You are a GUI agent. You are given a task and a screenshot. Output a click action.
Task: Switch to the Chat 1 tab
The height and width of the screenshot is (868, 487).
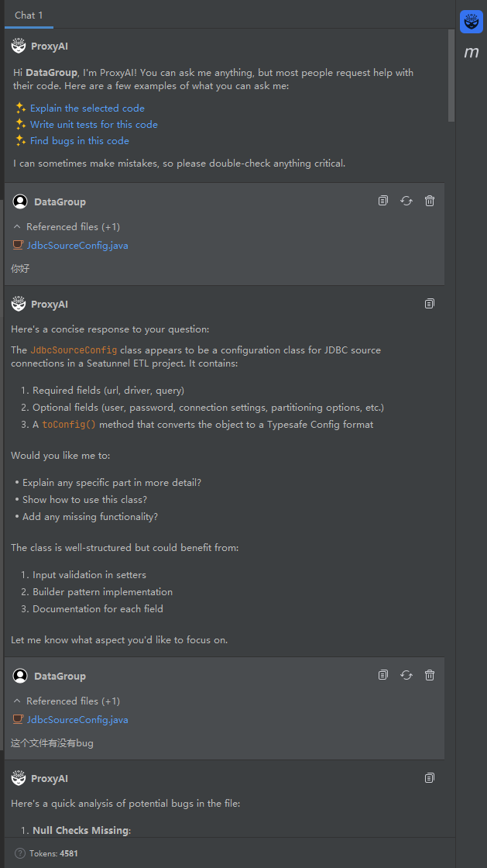[x=29, y=15]
